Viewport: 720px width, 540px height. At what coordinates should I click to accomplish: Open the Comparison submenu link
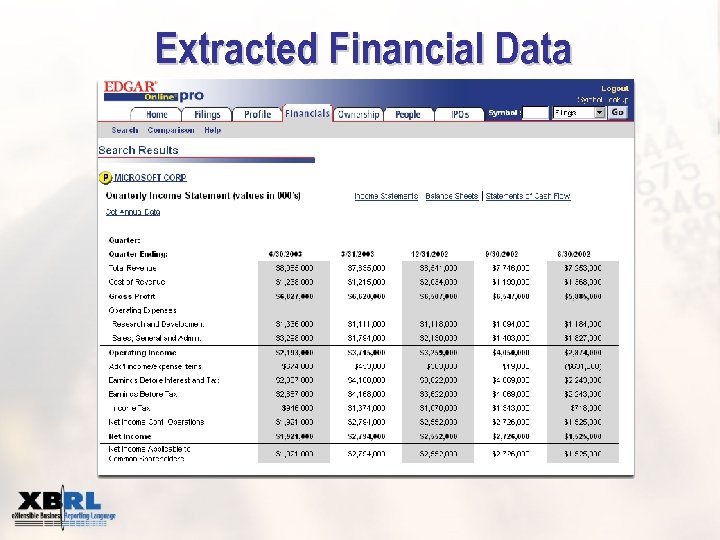coord(171,130)
